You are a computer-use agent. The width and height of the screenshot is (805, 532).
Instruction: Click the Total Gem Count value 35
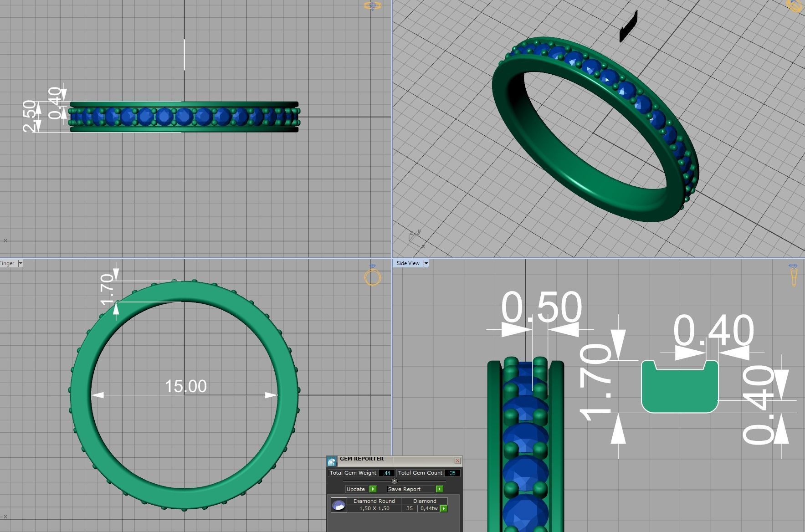pyautogui.click(x=452, y=473)
